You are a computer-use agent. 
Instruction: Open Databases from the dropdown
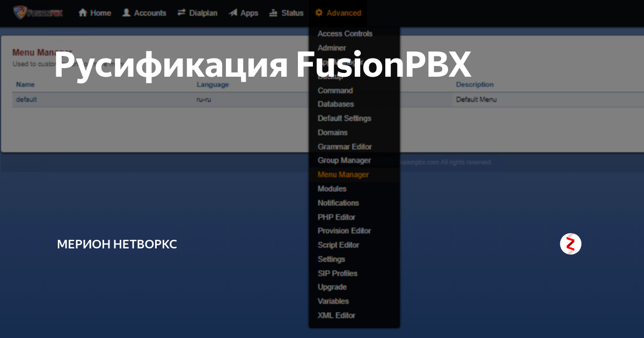[335, 104]
